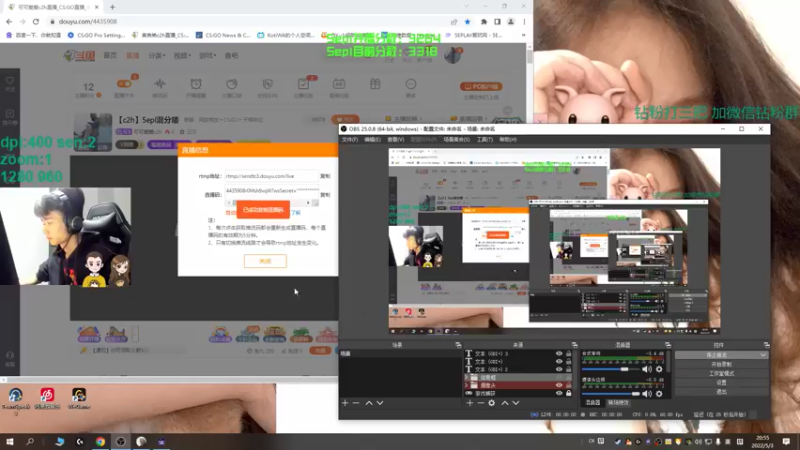The height and width of the screenshot is (450, 800).
Task: Open the 查看(V) menu in OBS
Action: tap(395, 139)
